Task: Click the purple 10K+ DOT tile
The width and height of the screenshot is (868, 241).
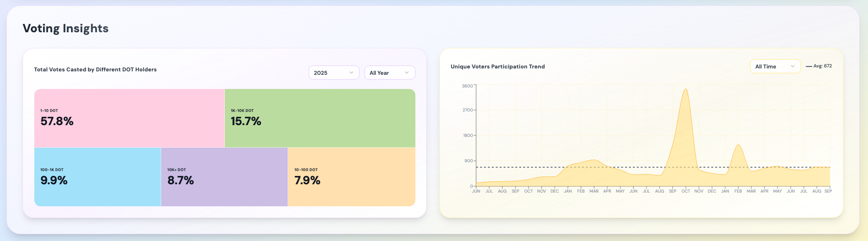Action: point(224,176)
